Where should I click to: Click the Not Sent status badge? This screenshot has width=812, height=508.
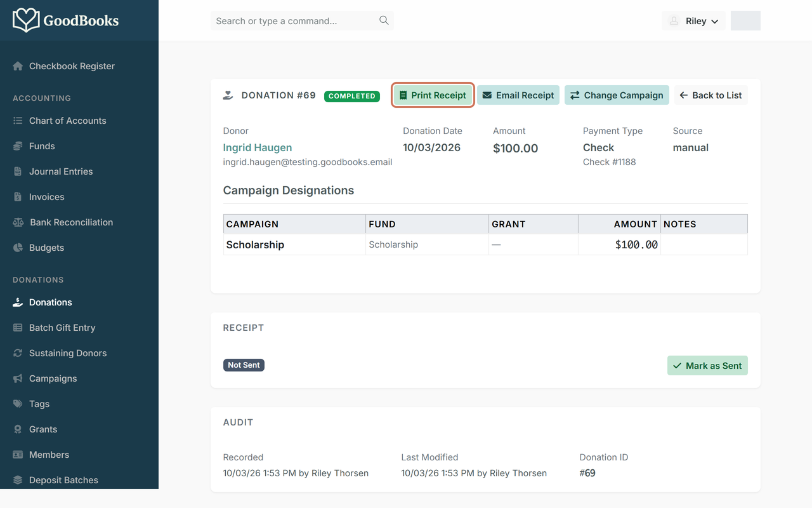[x=244, y=365]
